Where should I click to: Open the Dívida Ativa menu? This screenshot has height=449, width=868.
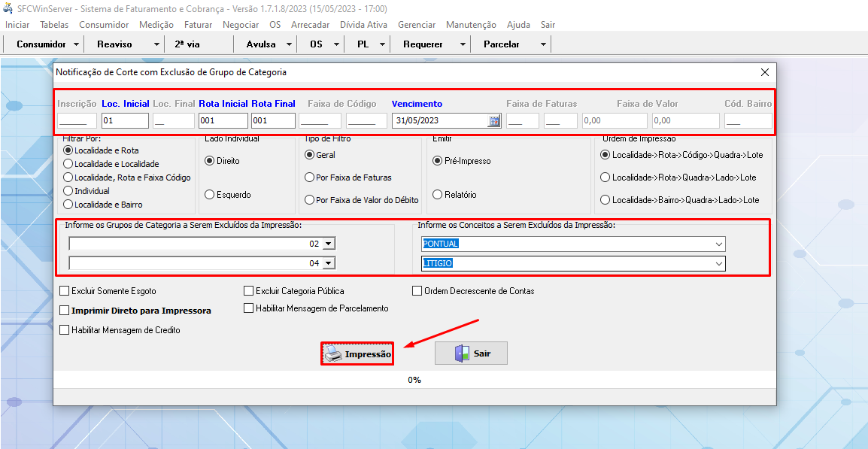tap(363, 25)
